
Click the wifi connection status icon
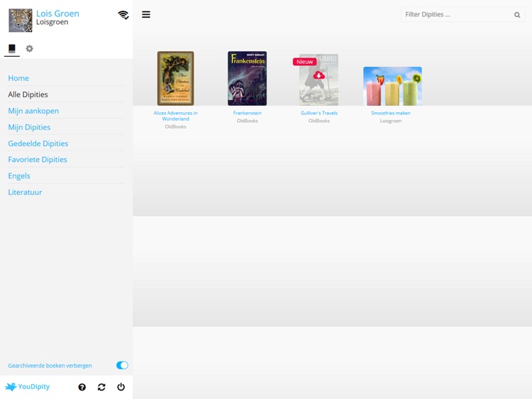click(x=123, y=15)
